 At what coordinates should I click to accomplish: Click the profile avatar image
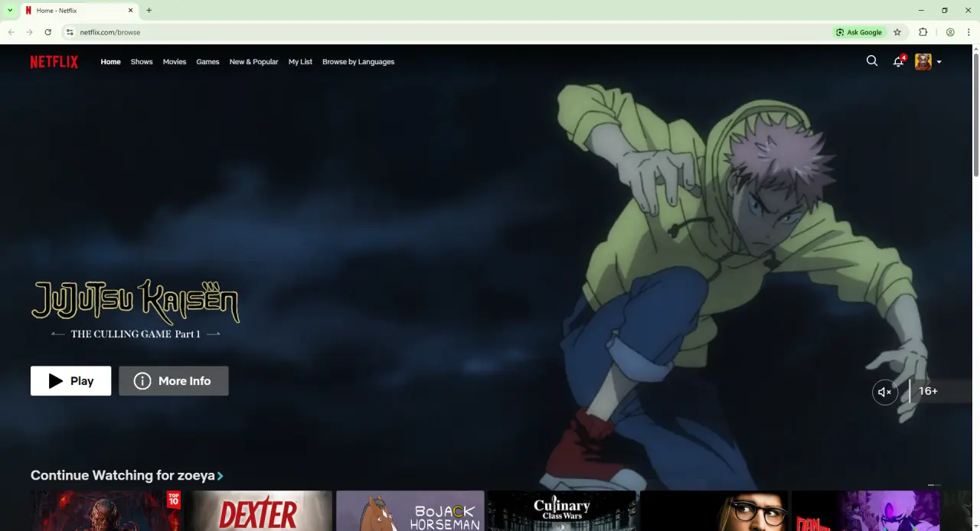(923, 62)
